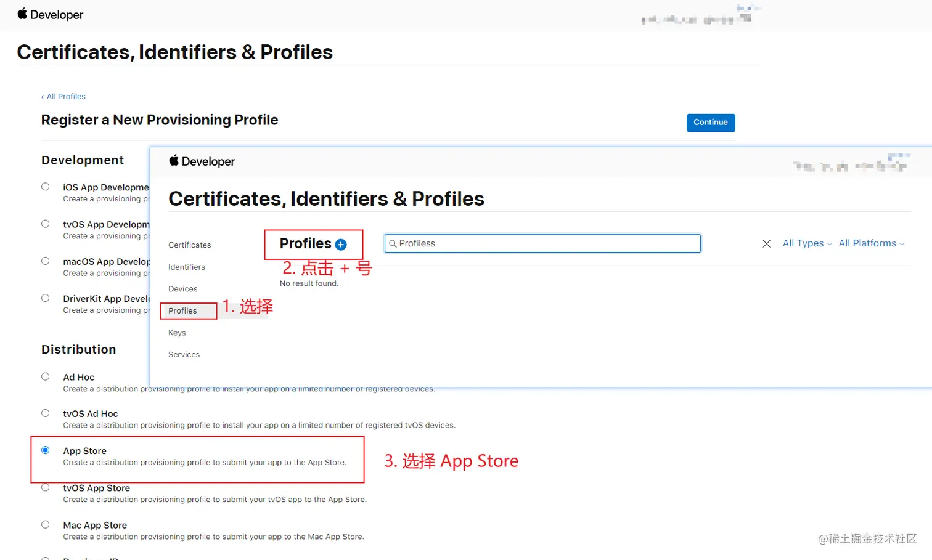
Task: Click the Profiles search input field
Action: (542, 243)
